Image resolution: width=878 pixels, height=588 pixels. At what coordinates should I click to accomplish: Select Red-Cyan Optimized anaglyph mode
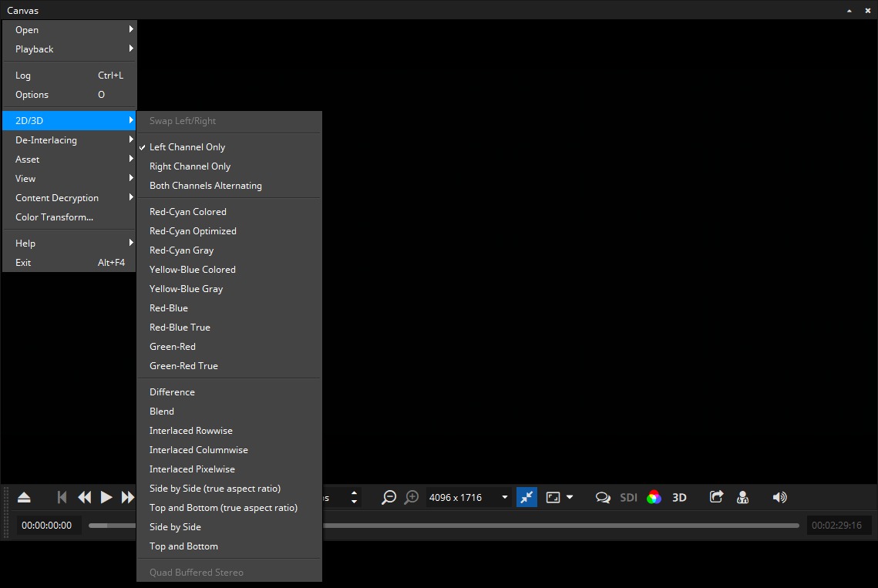[193, 230]
